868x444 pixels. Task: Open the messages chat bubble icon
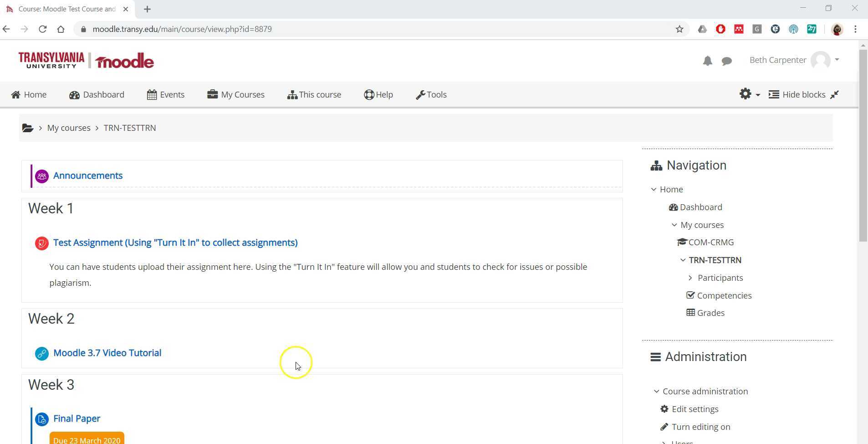click(x=726, y=60)
